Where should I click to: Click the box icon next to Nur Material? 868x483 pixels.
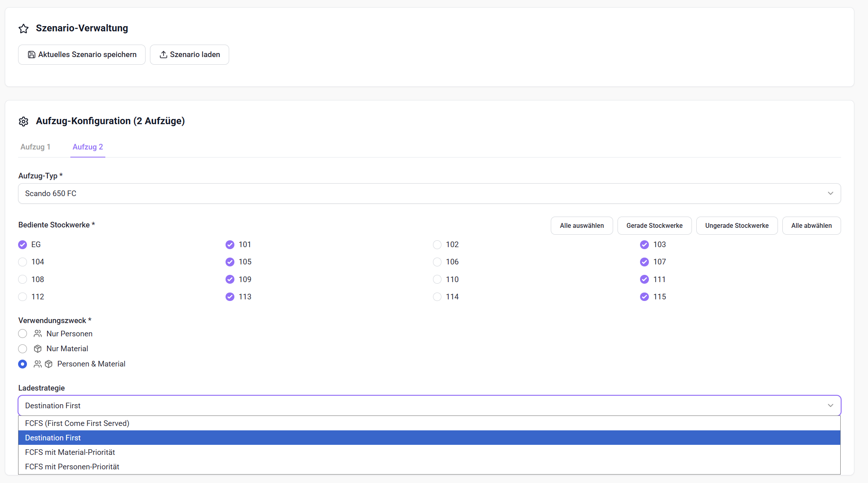38,349
